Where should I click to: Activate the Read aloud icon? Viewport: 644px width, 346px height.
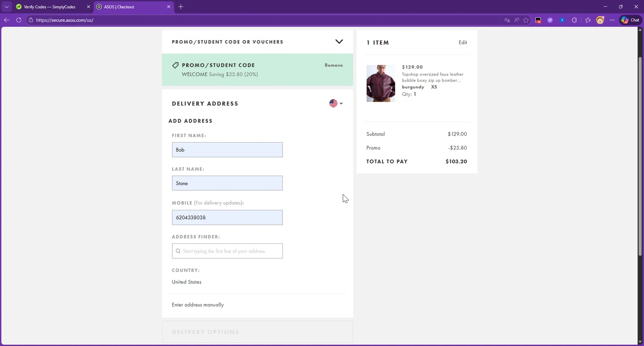[516, 20]
